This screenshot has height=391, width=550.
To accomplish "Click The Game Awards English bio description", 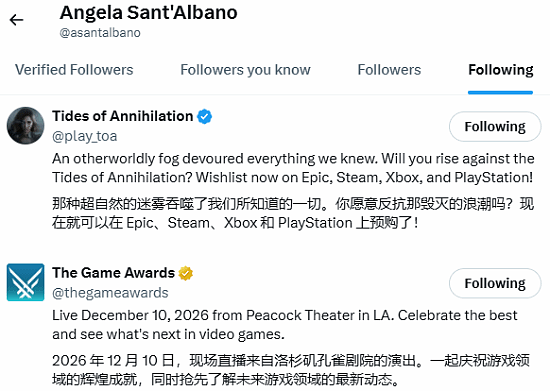I will (x=284, y=325).
